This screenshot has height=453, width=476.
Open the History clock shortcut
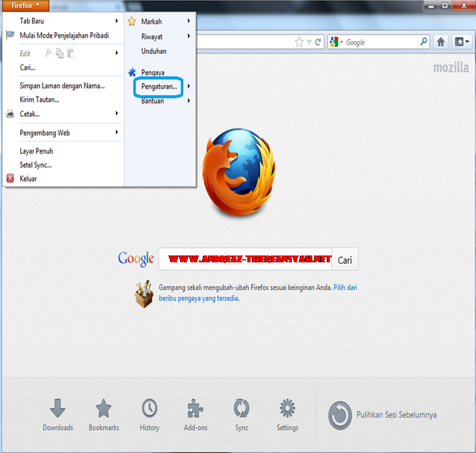pos(149,408)
